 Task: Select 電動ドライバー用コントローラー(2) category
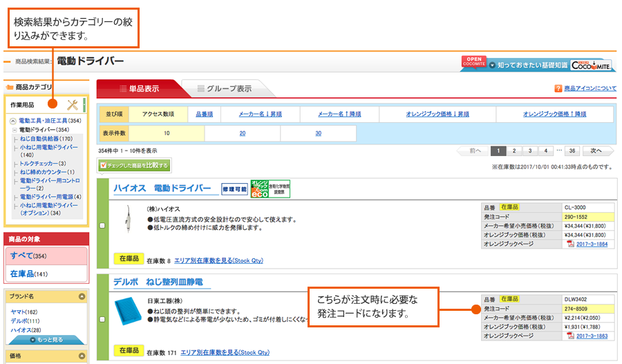pyautogui.click(x=50, y=184)
